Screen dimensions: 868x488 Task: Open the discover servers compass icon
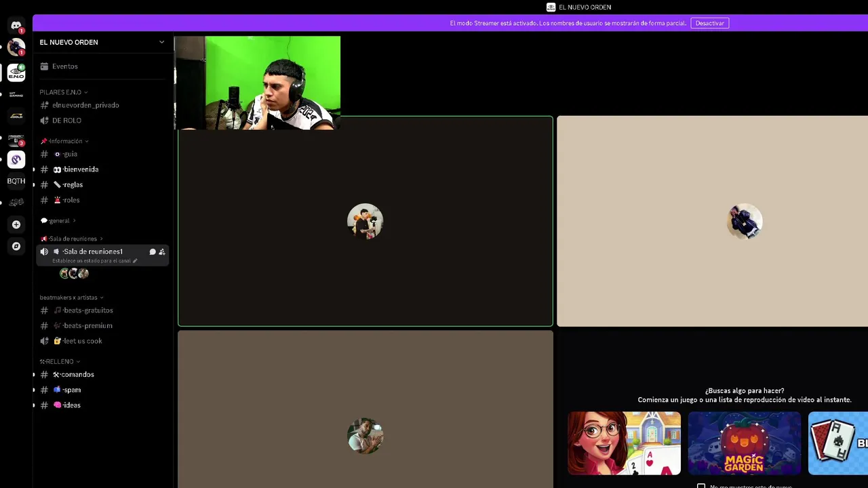click(x=16, y=246)
